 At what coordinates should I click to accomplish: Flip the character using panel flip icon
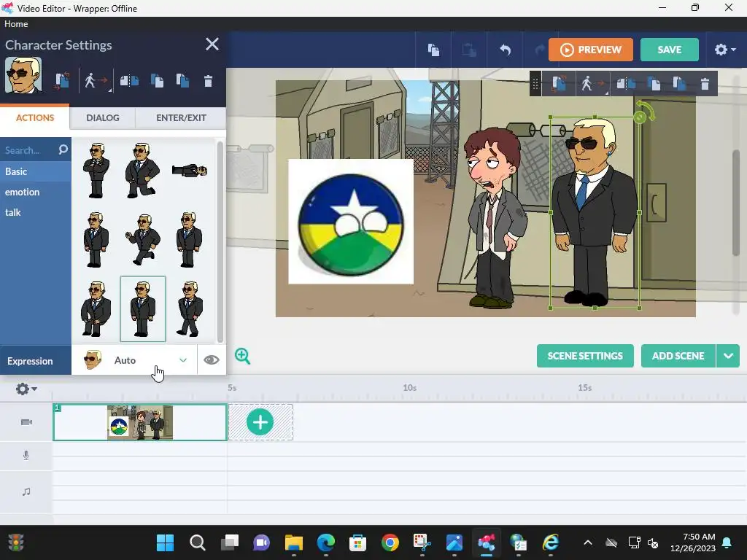[129, 80]
